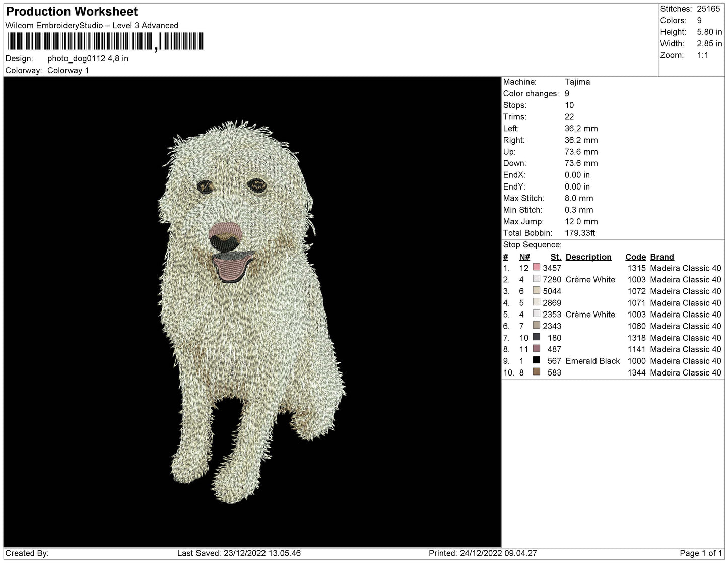
Task: Select the mauve 1141 thread swatch
Action: [536, 348]
